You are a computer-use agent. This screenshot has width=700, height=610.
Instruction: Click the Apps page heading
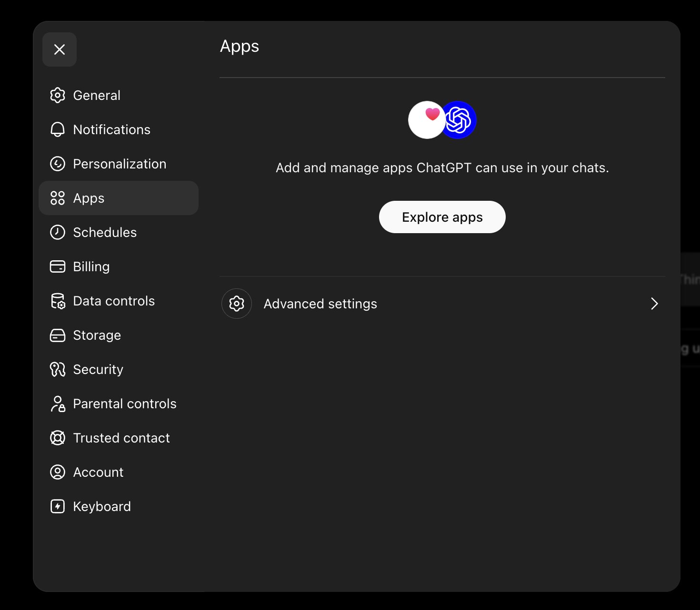pos(240,47)
